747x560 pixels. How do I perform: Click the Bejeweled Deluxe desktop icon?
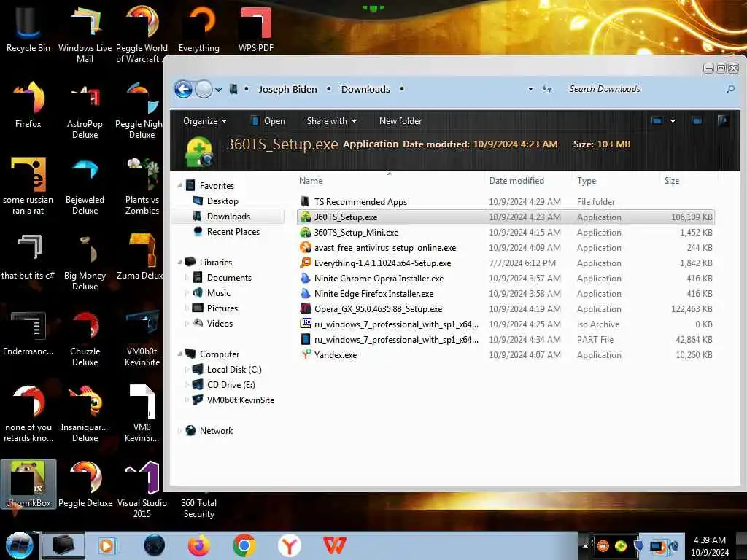point(85,186)
